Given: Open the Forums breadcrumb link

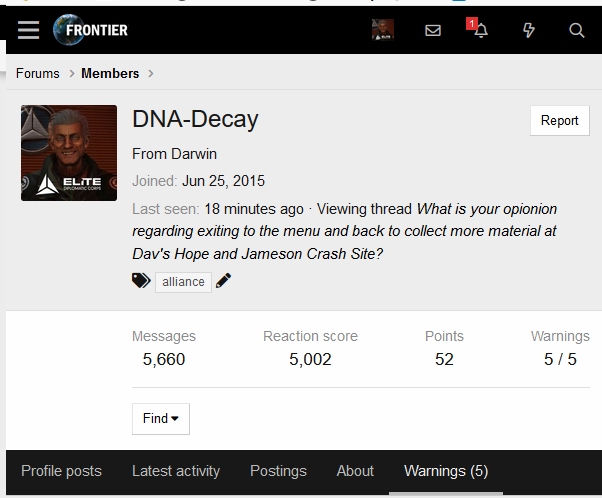Looking at the screenshot, I should click(x=38, y=73).
